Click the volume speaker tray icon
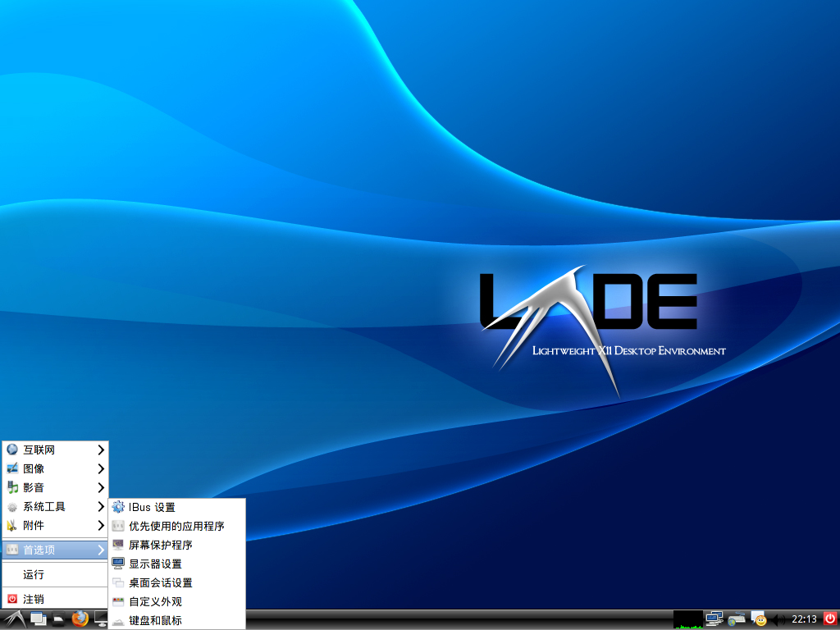840x630 pixels. click(778, 620)
